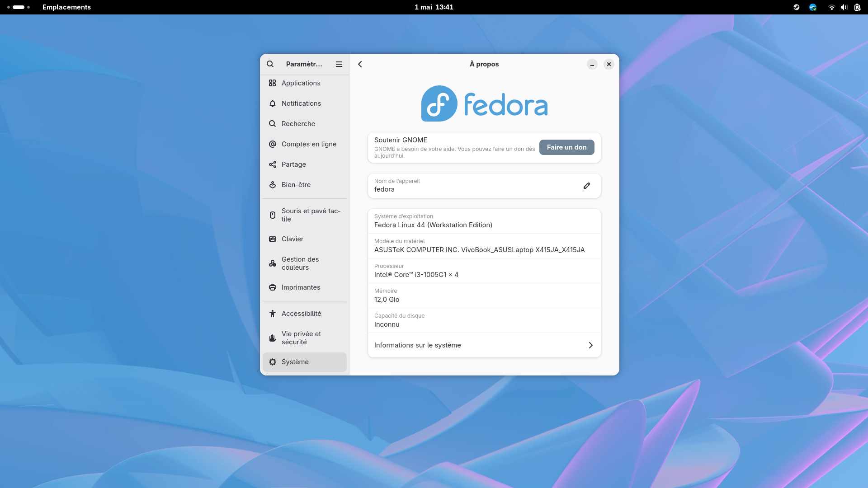
Task: Click the workspace indicator pill
Action: (x=19, y=7)
